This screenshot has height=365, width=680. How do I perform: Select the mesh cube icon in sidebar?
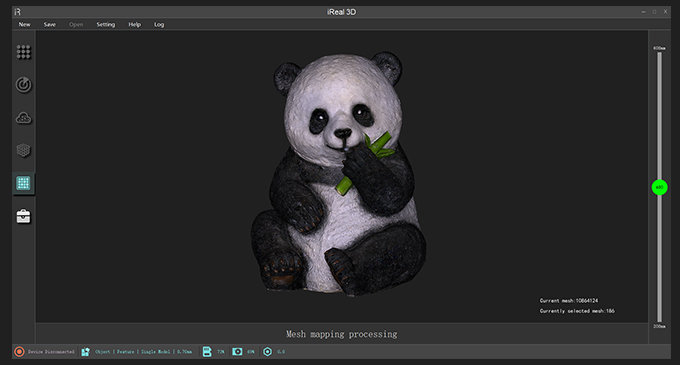[23, 150]
